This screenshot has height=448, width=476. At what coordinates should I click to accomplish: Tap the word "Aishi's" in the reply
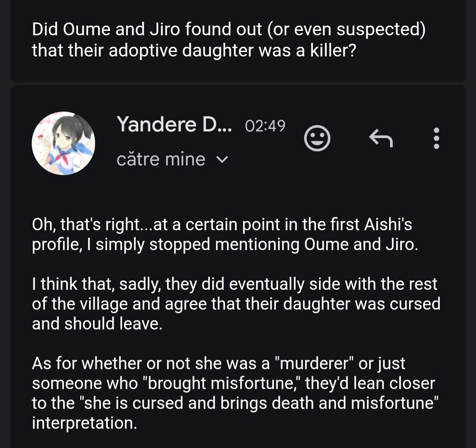388,225
